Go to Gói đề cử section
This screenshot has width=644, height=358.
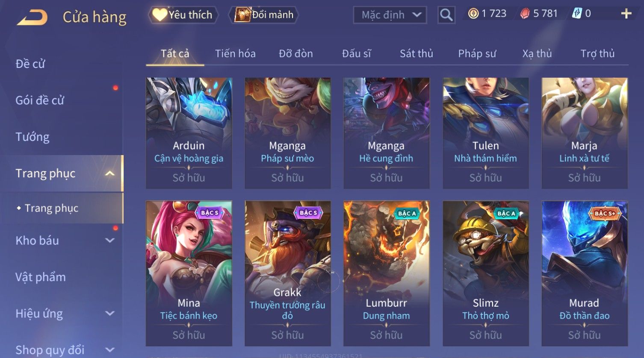(x=40, y=100)
